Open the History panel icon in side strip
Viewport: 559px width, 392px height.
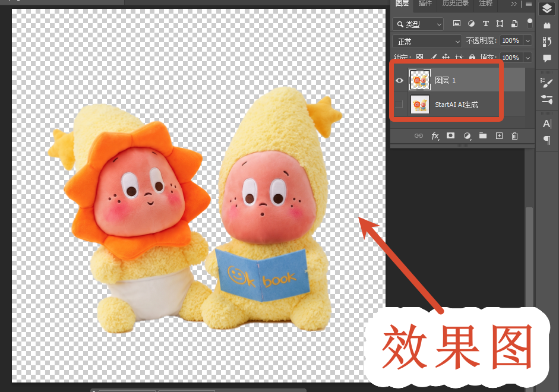(547, 42)
